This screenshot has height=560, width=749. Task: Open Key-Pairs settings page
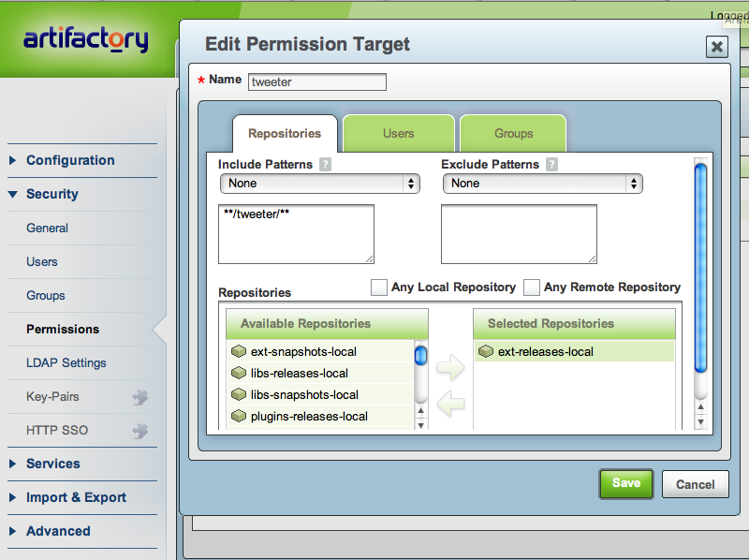point(52,396)
